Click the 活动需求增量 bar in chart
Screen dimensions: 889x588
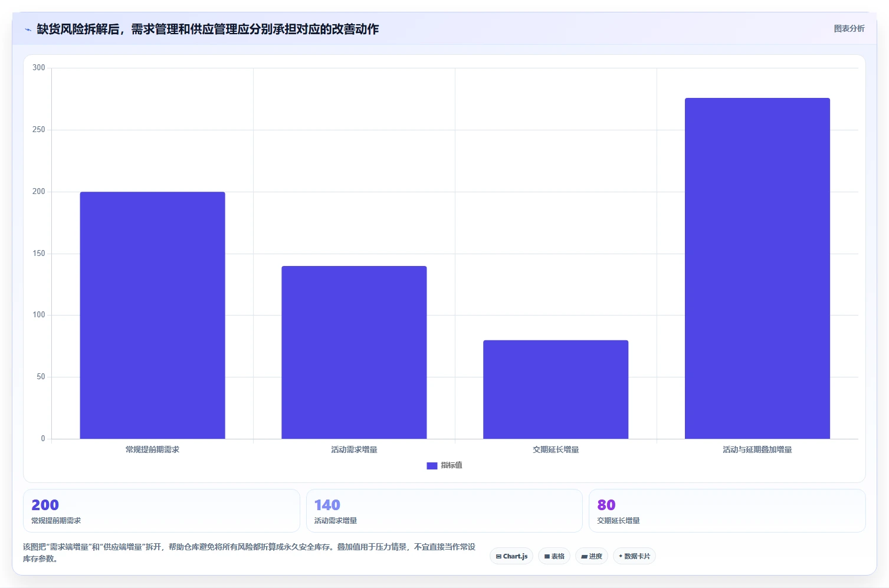[354, 352]
